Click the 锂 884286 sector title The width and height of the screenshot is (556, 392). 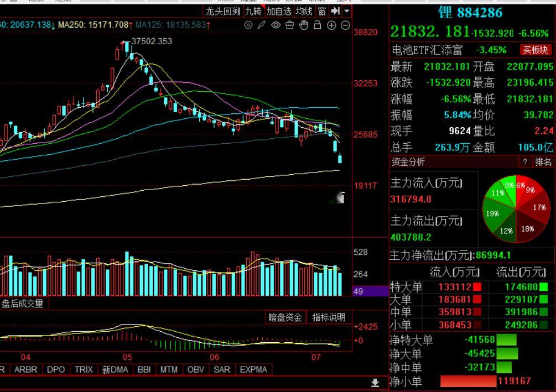click(x=470, y=12)
